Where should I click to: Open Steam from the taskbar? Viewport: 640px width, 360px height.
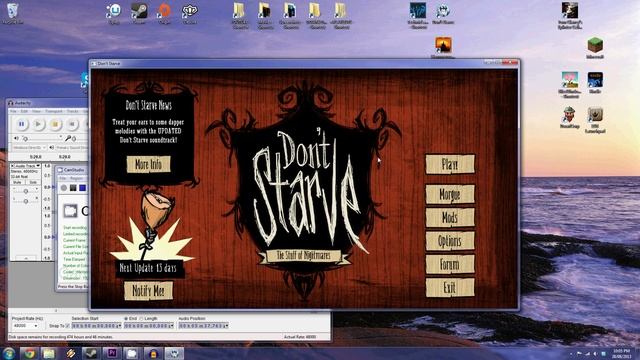click(x=91, y=353)
